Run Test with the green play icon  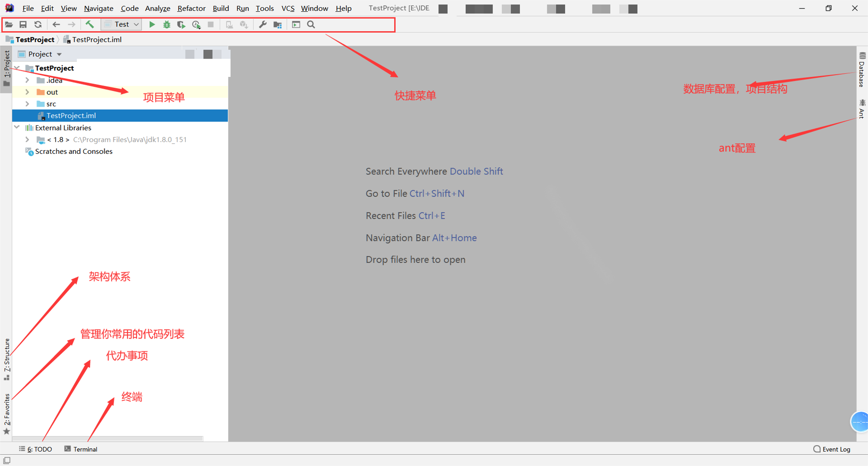[x=152, y=25]
